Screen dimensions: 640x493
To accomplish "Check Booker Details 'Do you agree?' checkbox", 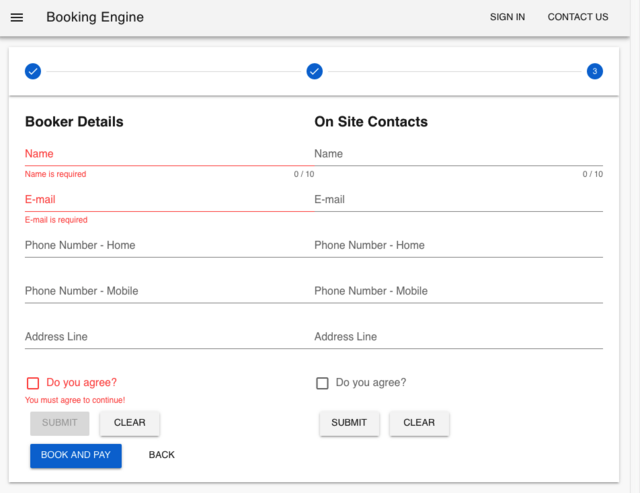I will pyautogui.click(x=33, y=383).
